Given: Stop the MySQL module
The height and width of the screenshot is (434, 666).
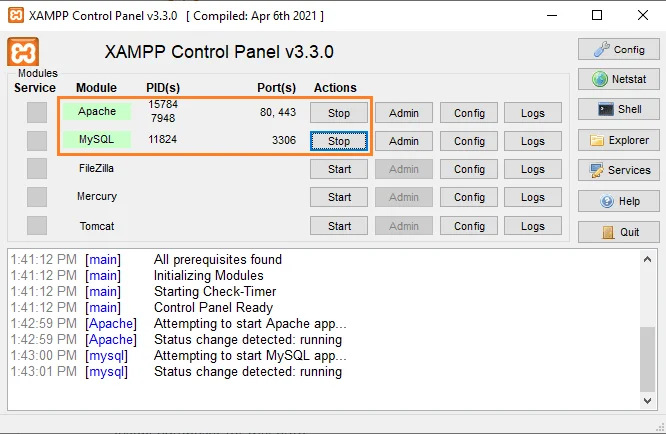Looking at the screenshot, I should [339, 141].
